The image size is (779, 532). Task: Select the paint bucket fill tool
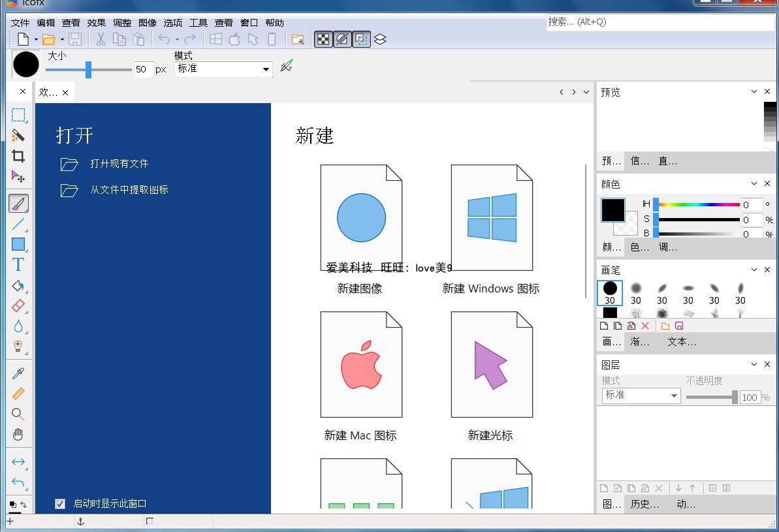tap(18, 286)
